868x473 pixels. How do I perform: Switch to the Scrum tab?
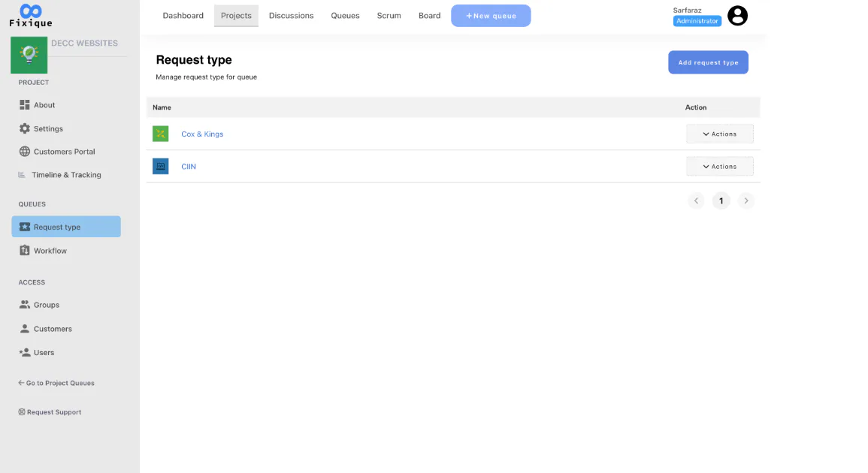click(389, 16)
